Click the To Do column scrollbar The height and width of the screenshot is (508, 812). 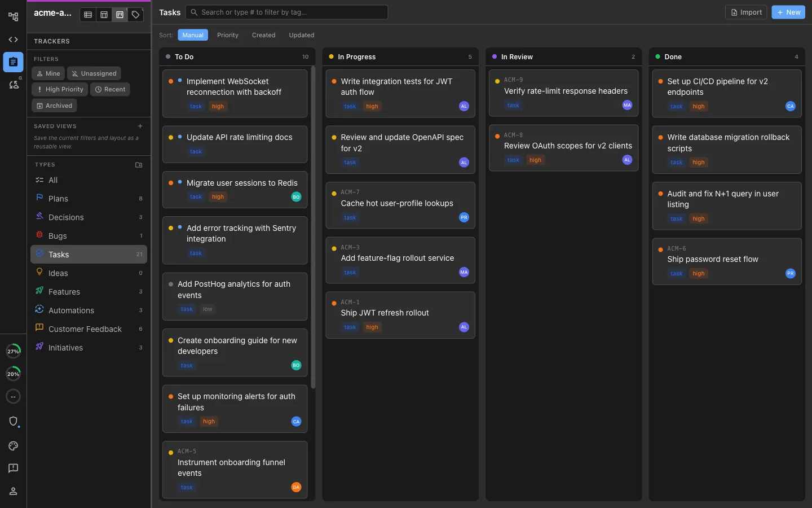(x=313, y=227)
